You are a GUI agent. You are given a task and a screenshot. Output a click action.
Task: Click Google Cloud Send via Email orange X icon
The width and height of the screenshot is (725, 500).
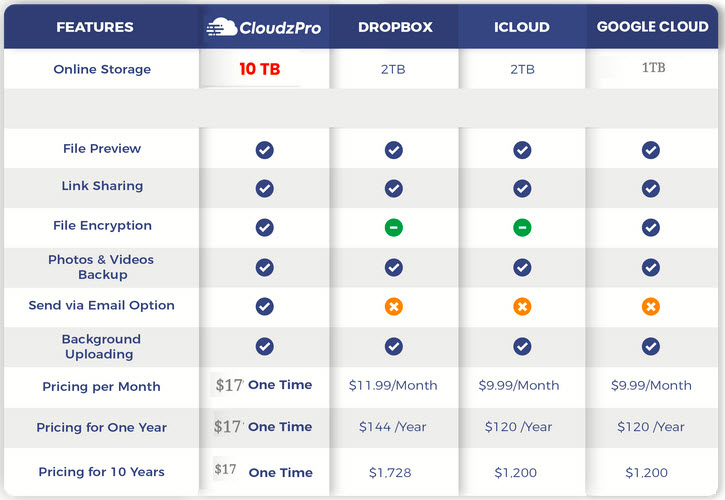click(651, 306)
